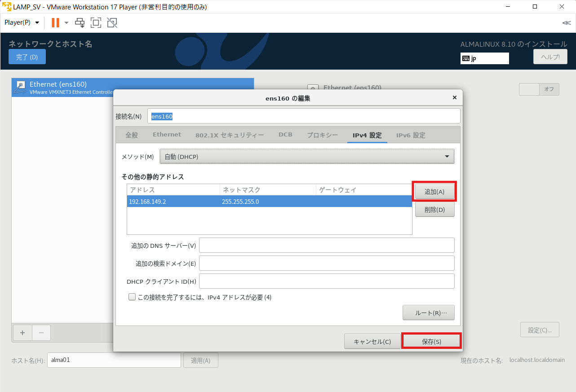The image size is (576, 392).
Task: Switch to the IPv6 設定 tab
Action: point(411,135)
